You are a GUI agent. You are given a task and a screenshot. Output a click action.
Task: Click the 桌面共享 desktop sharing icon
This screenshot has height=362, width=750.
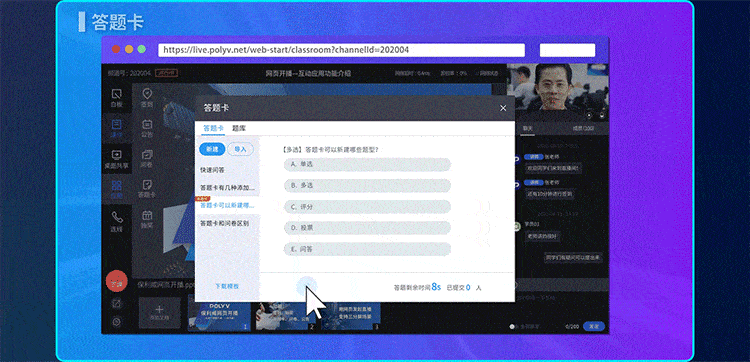[x=116, y=160]
